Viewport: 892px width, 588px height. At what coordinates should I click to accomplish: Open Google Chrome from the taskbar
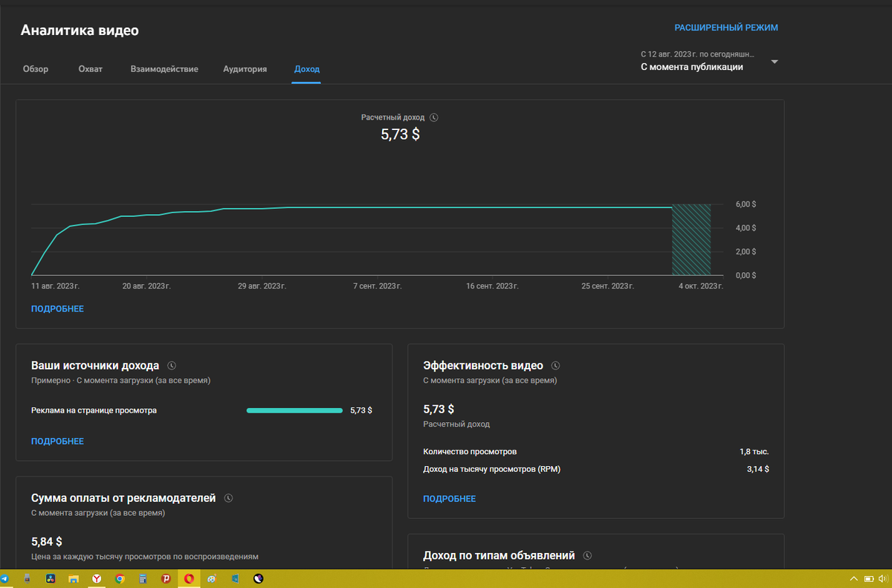pos(120,578)
